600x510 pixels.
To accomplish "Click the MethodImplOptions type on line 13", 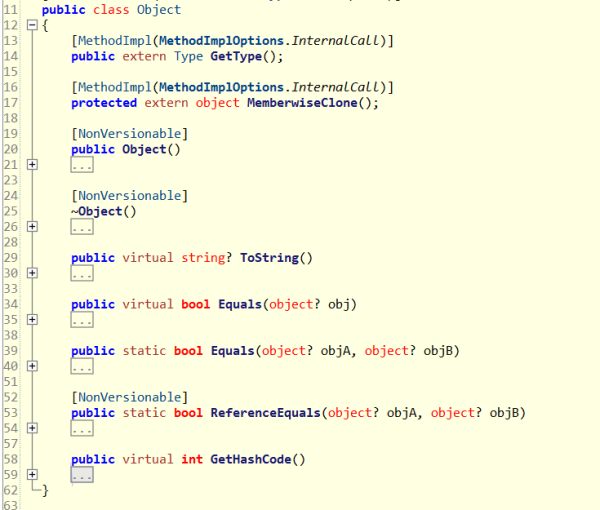I will pos(222,41).
